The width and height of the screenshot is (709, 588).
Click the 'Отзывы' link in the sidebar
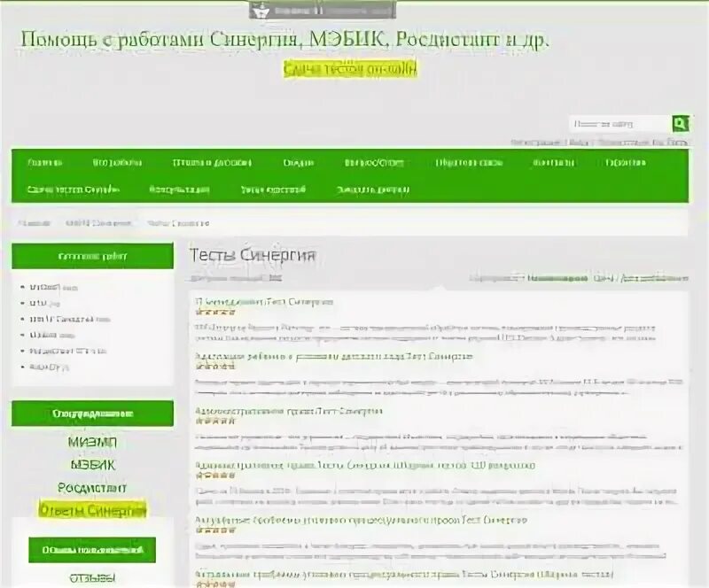(x=92, y=578)
